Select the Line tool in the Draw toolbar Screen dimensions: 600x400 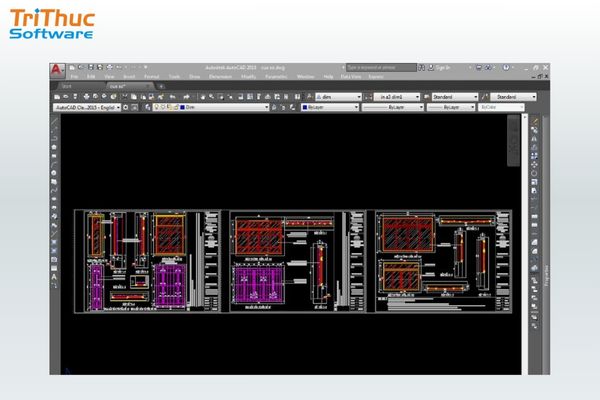tap(54, 122)
